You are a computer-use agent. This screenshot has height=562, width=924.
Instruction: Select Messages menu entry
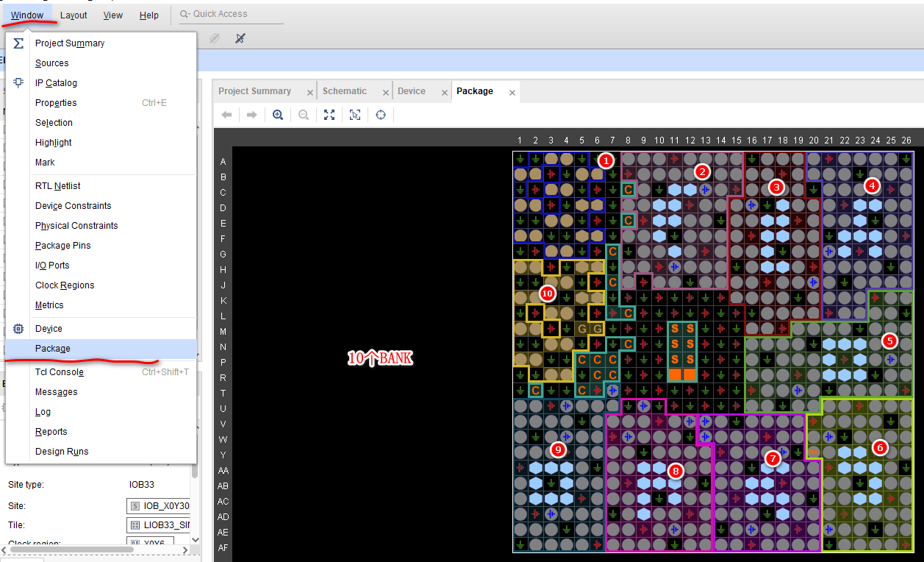(x=101, y=392)
